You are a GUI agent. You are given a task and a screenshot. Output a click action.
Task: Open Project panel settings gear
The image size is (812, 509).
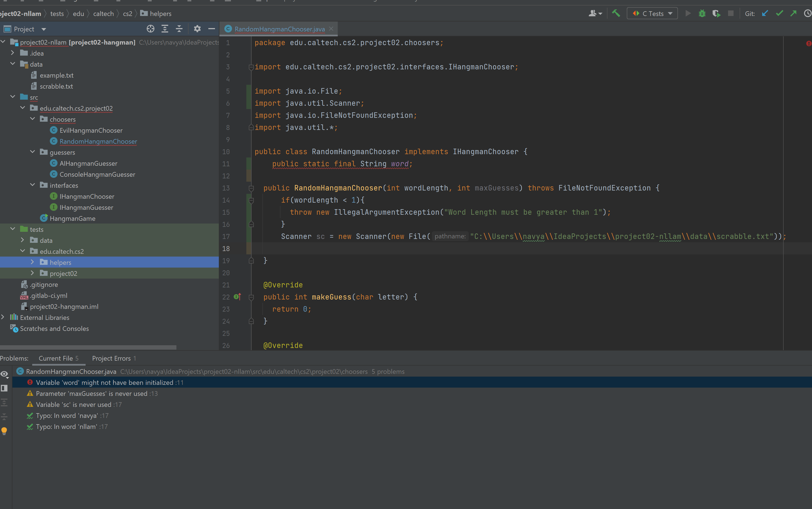[197, 29]
